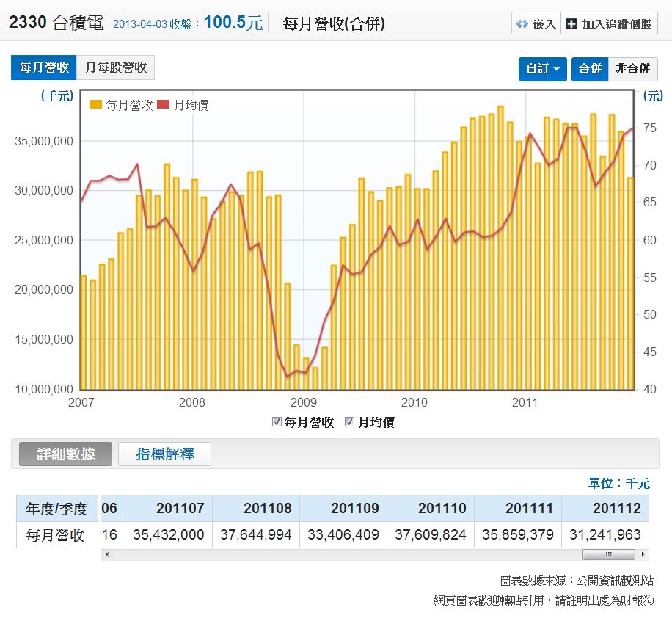Click the table scrollbar right arrow

coord(643,554)
